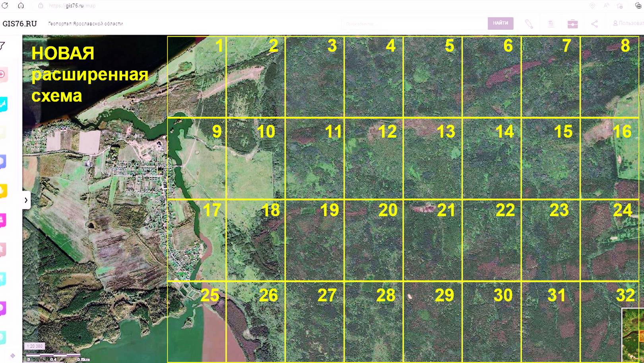Select the yellow sidebar category icon
Screen dimensions: 644x363
tap(3, 191)
